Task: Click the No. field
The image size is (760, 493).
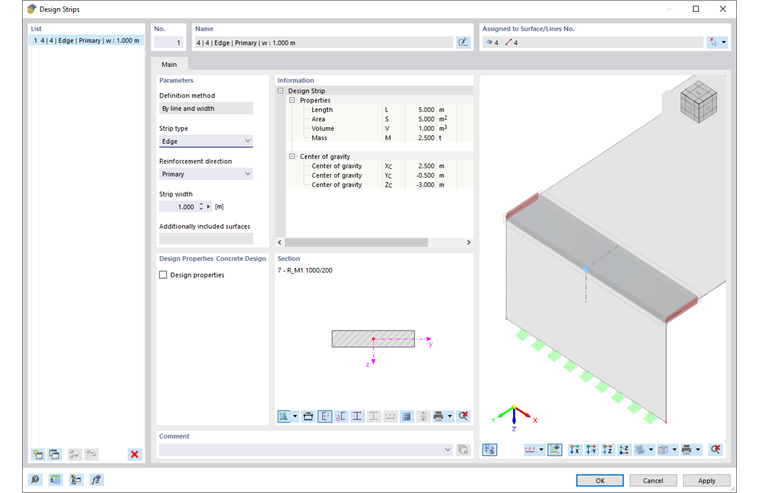Action: pyautogui.click(x=168, y=43)
